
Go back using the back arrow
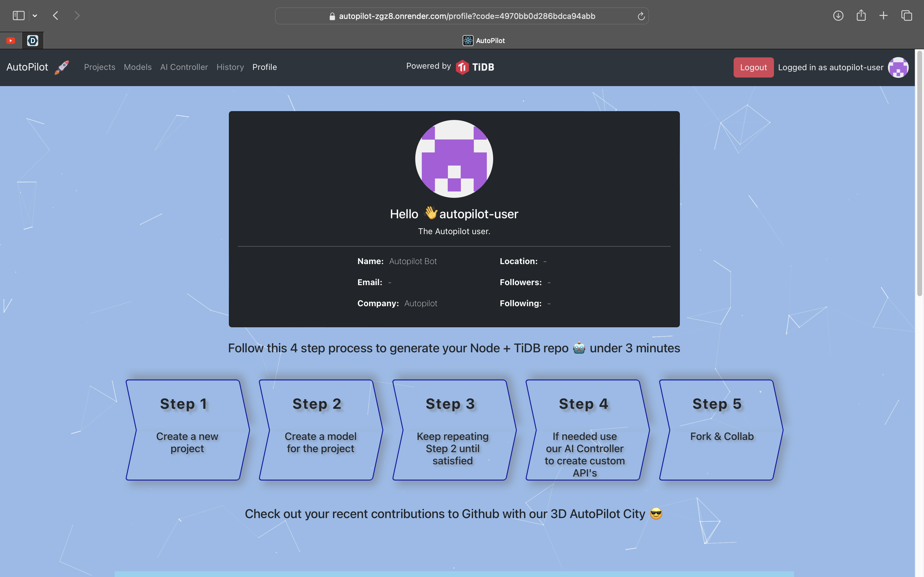tap(56, 16)
